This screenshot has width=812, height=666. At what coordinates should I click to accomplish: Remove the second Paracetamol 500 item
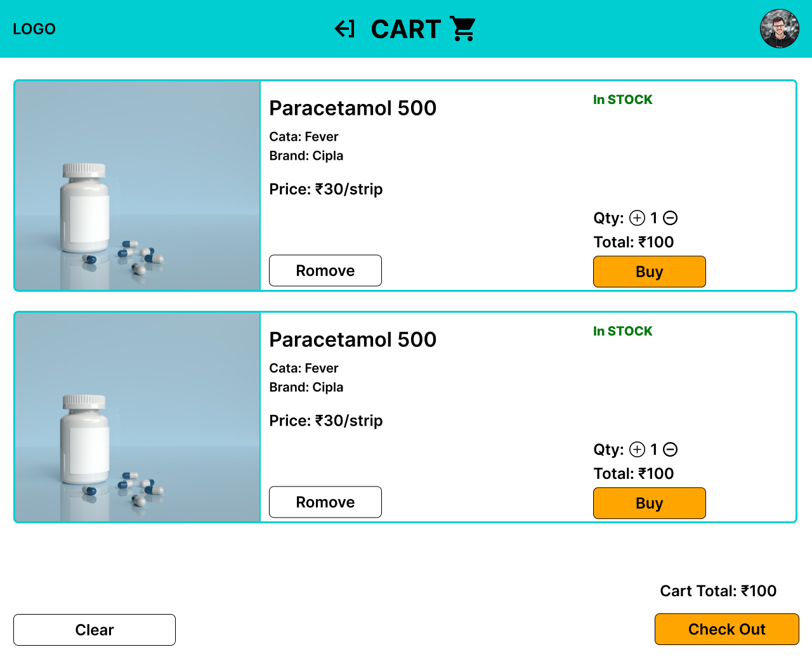pyautogui.click(x=325, y=502)
